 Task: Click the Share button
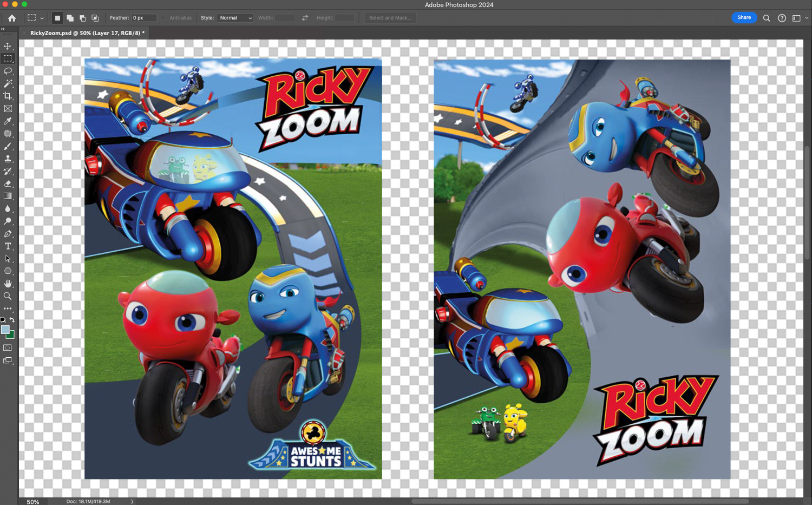tap(744, 17)
